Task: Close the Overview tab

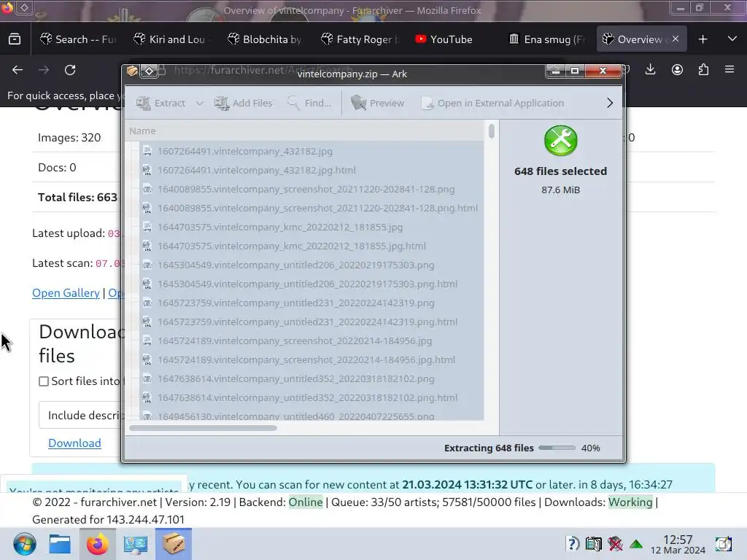Action: [676, 39]
